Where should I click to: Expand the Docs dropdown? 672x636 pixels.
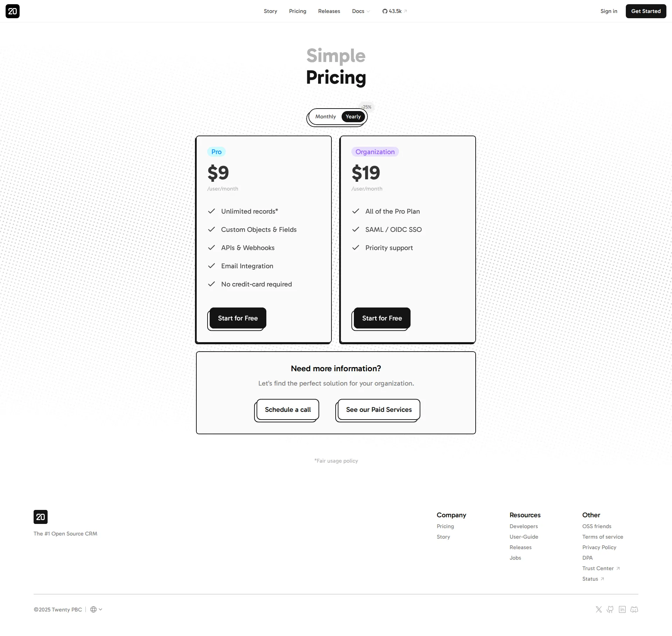(x=360, y=11)
